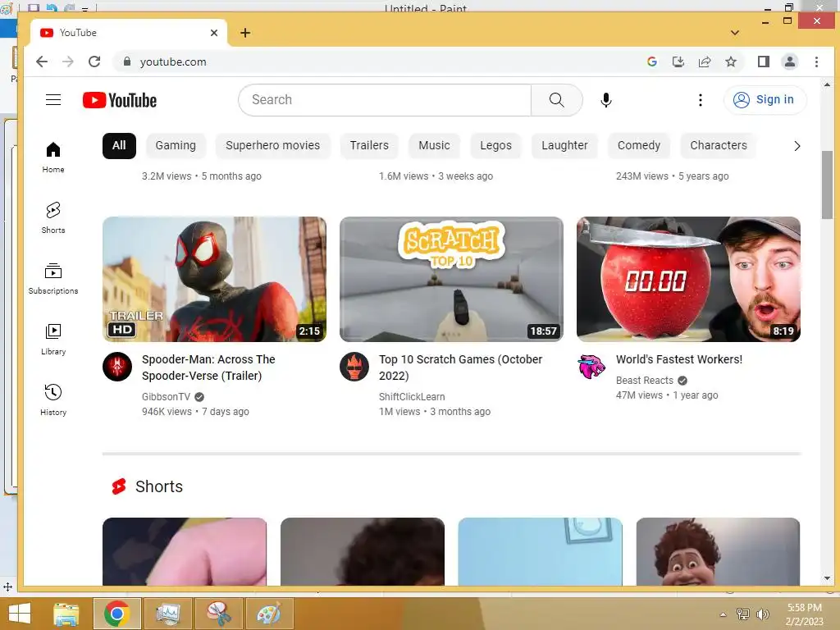The image size is (840, 630).
Task: Open Spooder-Man Across The Spooder-Verse title
Action: point(208,367)
